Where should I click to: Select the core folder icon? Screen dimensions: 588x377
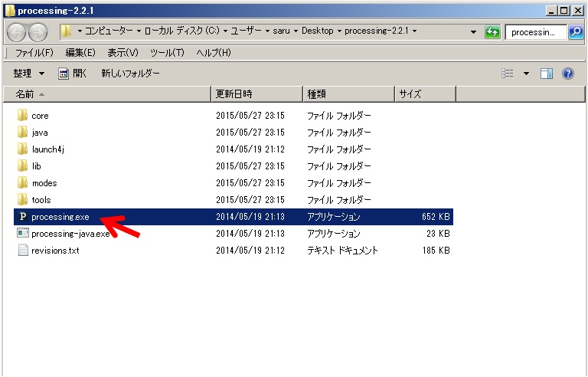[22, 115]
